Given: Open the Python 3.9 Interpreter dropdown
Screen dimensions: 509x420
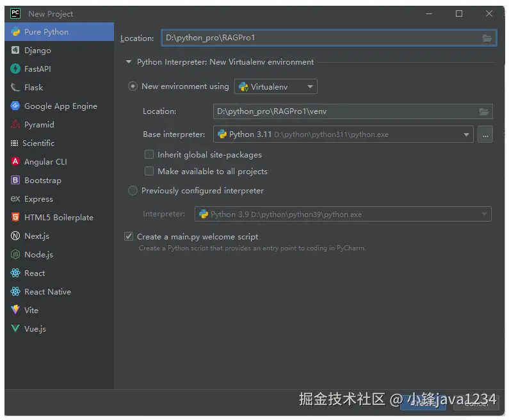Looking at the screenshot, I should [343, 214].
